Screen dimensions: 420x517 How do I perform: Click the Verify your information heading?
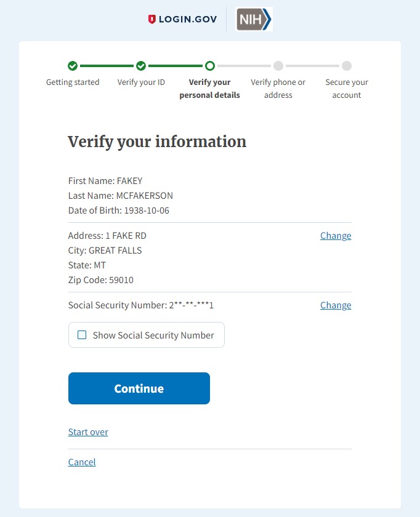pyautogui.click(x=156, y=142)
